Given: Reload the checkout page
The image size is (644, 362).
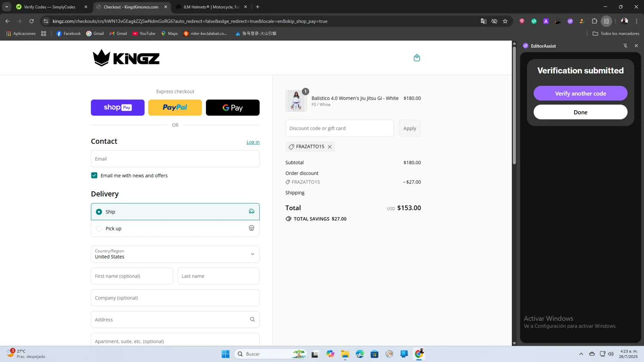Looking at the screenshot, I should click(31, 21).
